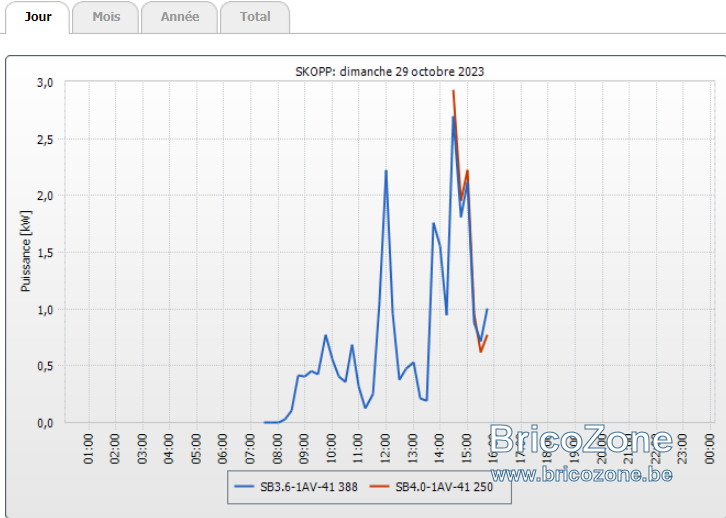Screen dimensions: 726x518
Task: Click the 0,5 y-axis value
Action: coord(45,366)
